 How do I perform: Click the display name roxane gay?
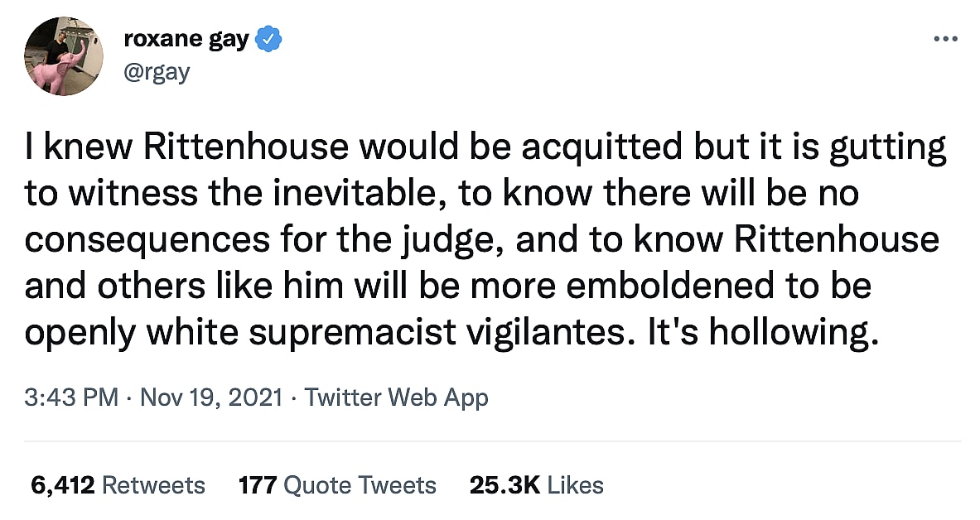pos(186,39)
